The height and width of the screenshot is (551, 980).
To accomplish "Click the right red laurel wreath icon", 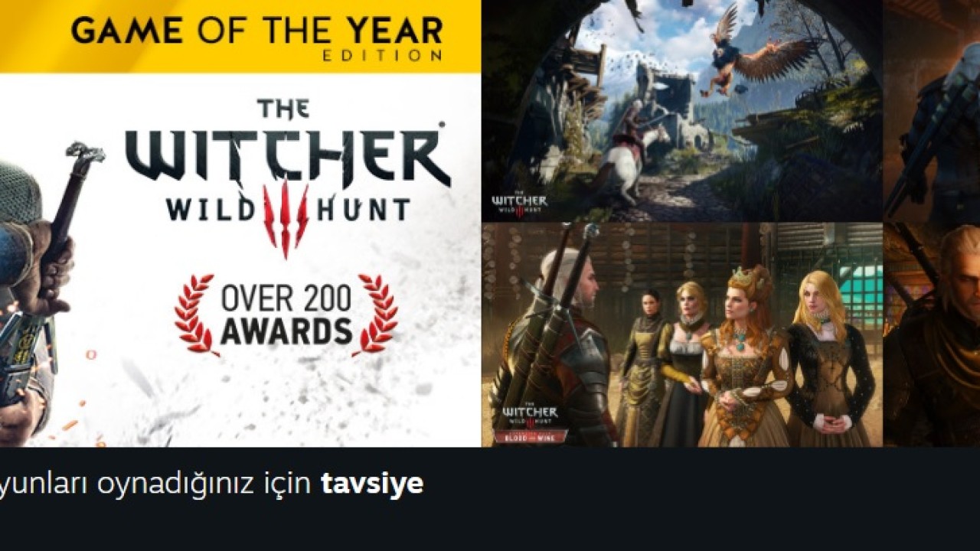I will pyautogui.click(x=376, y=315).
